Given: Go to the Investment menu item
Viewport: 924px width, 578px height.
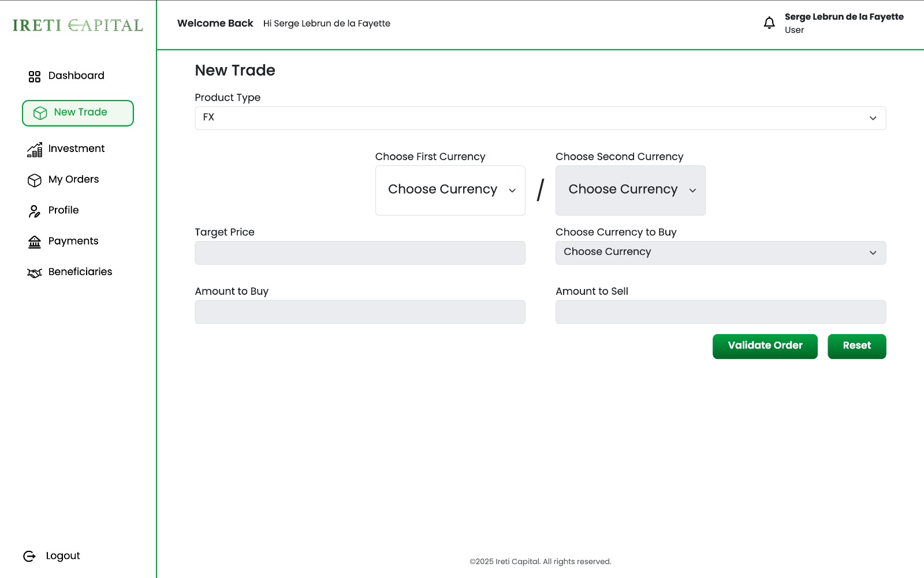Looking at the screenshot, I should (76, 149).
